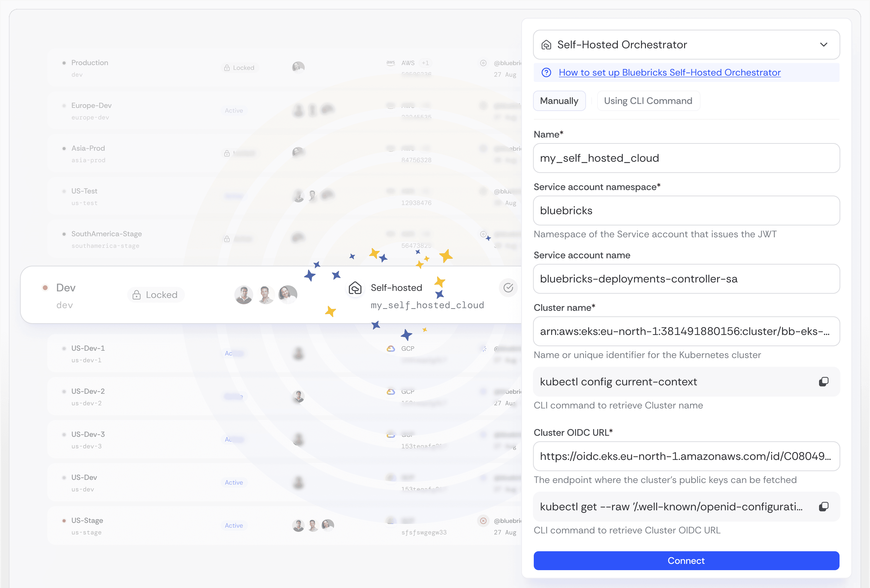The height and width of the screenshot is (588, 870).
Task: Open the Bluebricks Self-Hosted Orchestrator setup guide
Action: (670, 72)
